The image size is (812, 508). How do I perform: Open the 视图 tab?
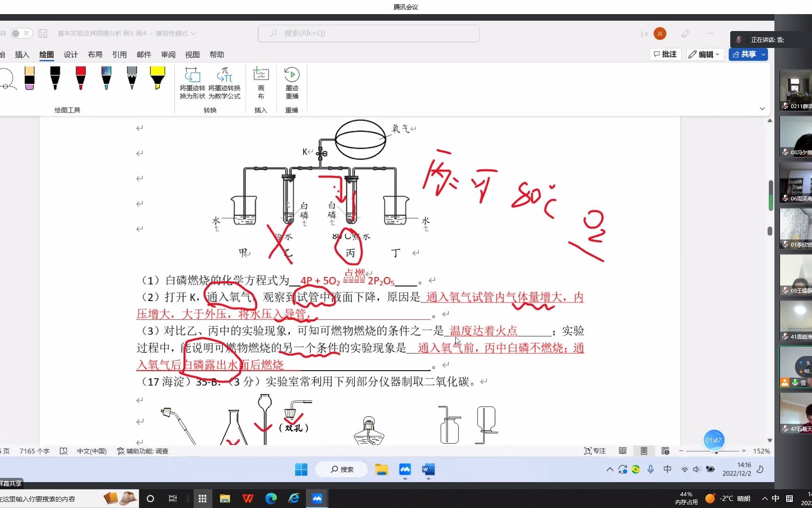click(193, 55)
